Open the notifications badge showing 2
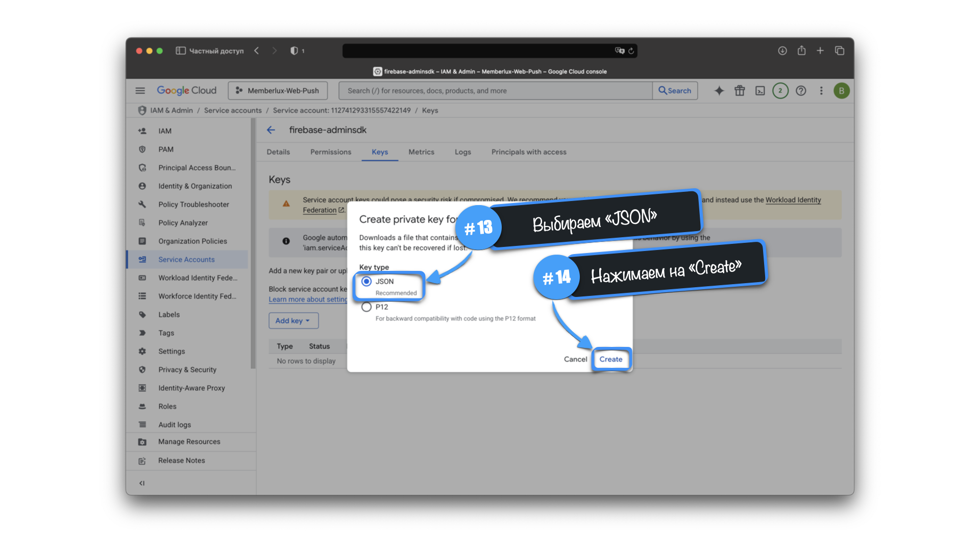The height and width of the screenshot is (551, 980). click(x=780, y=91)
